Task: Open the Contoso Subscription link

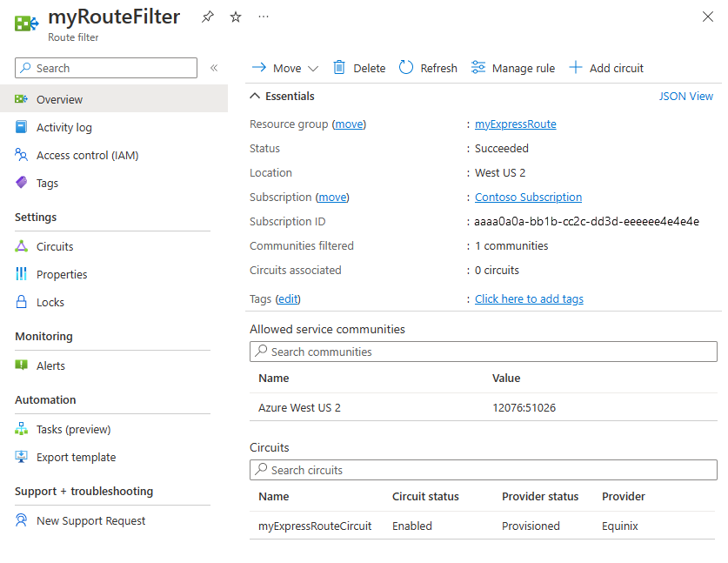Action: 528,197
